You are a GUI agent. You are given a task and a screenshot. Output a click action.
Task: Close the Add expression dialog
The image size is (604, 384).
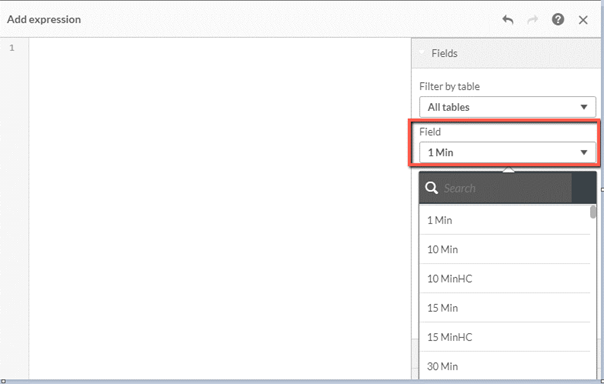click(583, 20)
